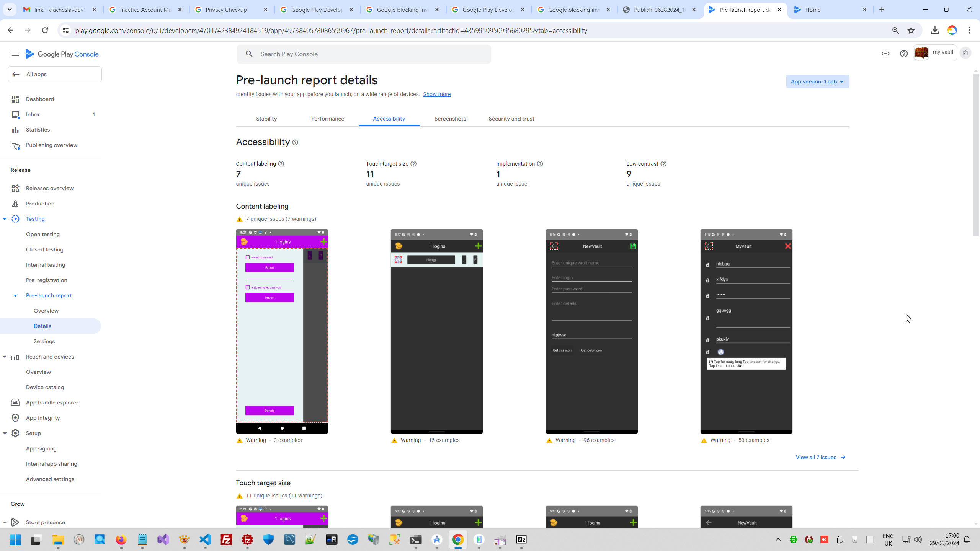
Task: Collapse the Testing section arrow
Action: [5, 219]
